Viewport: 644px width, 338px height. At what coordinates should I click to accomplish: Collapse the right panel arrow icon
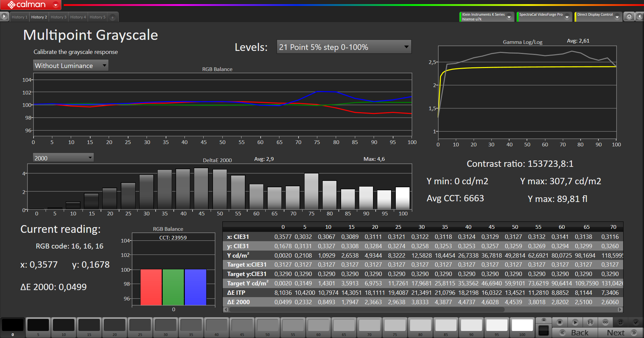point(639,17)
